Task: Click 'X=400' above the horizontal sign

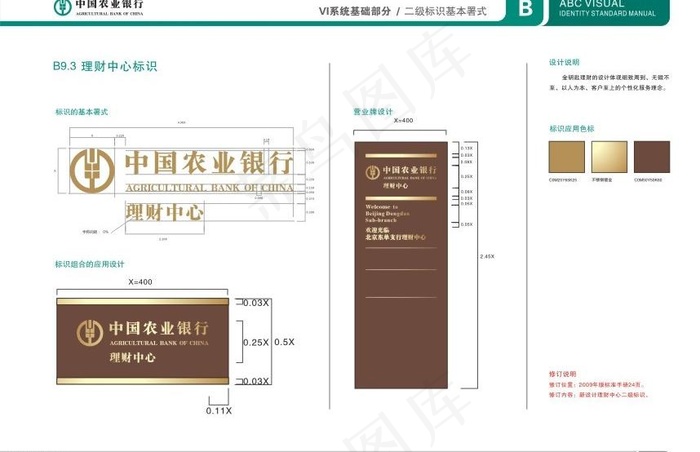Action: pos(140,282)
